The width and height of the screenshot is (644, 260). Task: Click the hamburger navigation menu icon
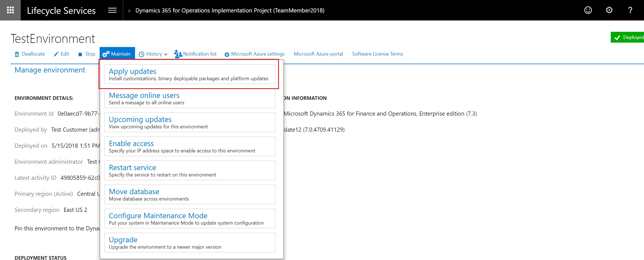tap(112, 10)
